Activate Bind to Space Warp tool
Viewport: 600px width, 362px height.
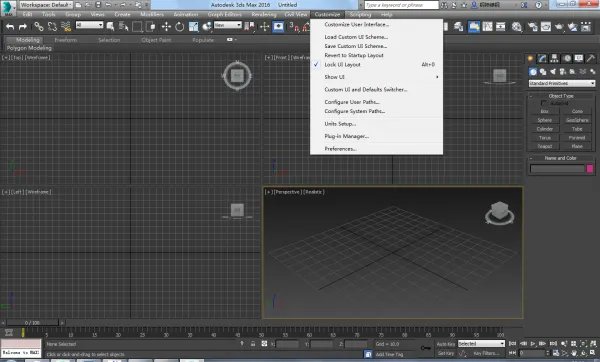tap(66, 26)
